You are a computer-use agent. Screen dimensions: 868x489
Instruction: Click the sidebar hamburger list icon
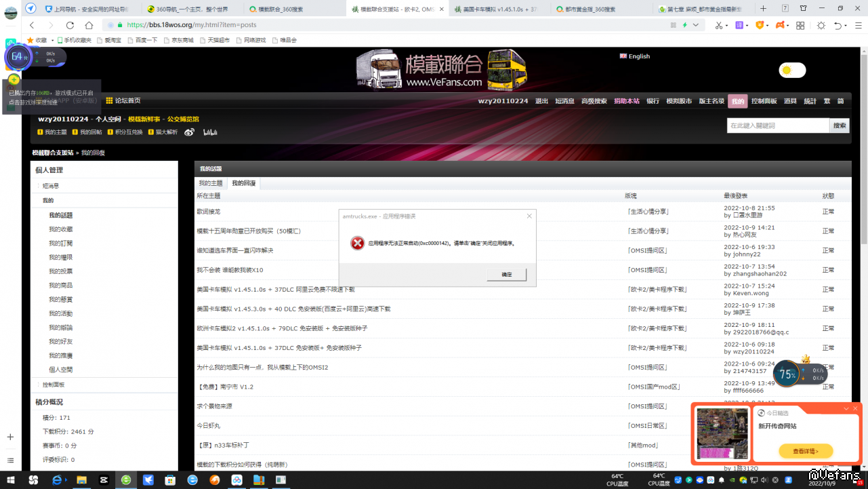(x=10, y=461)
